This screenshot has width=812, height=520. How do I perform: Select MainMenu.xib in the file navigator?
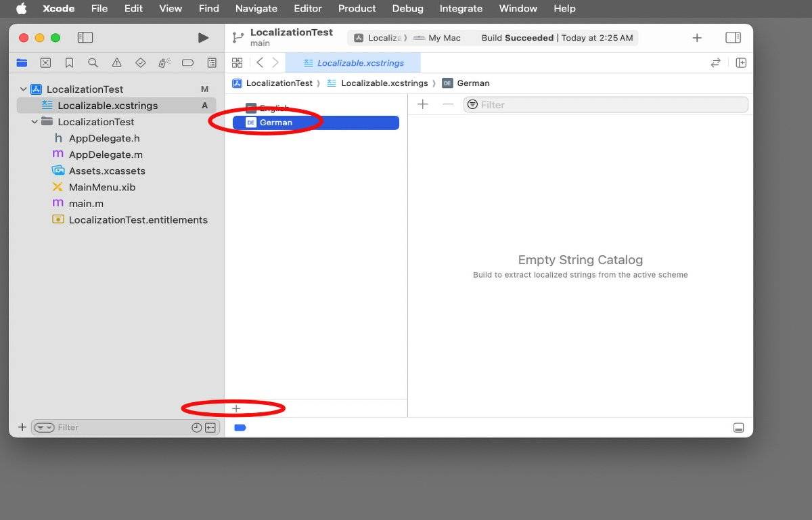click(101, 187)
